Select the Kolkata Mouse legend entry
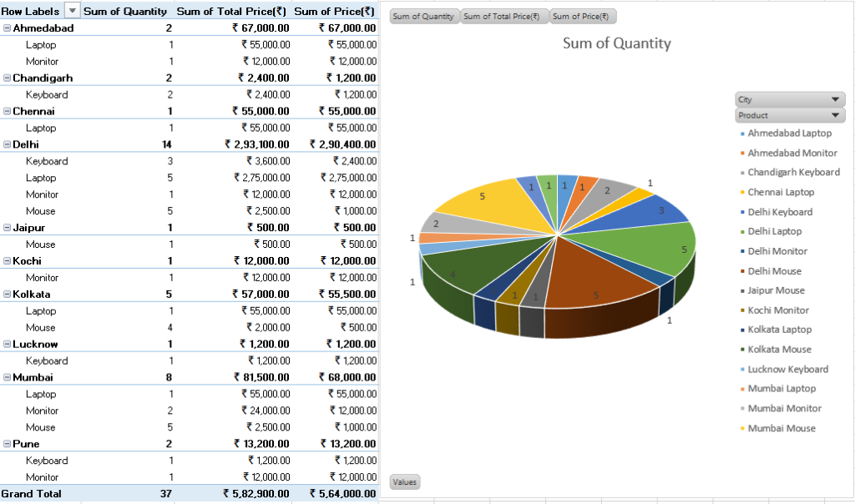Viewport: 855px width, 504px height. tap(776, 350)
